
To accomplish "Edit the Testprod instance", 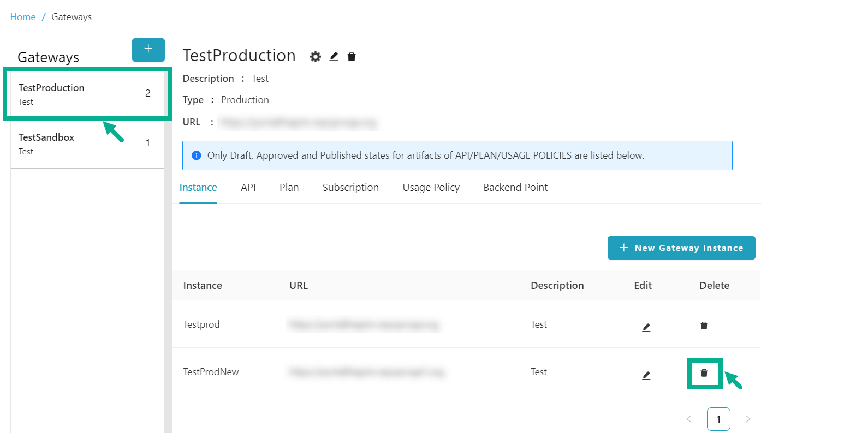I will point(646,327).
